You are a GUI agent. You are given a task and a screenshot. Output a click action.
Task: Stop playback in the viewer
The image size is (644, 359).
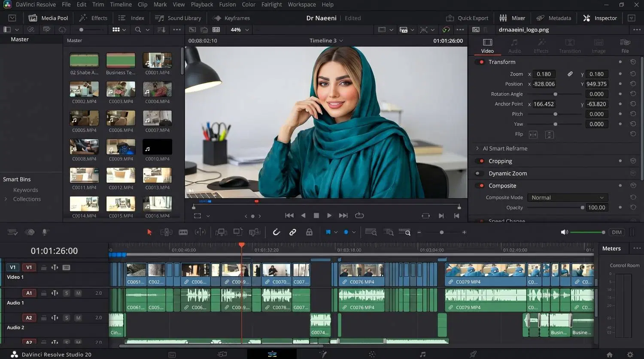point(316,215)
